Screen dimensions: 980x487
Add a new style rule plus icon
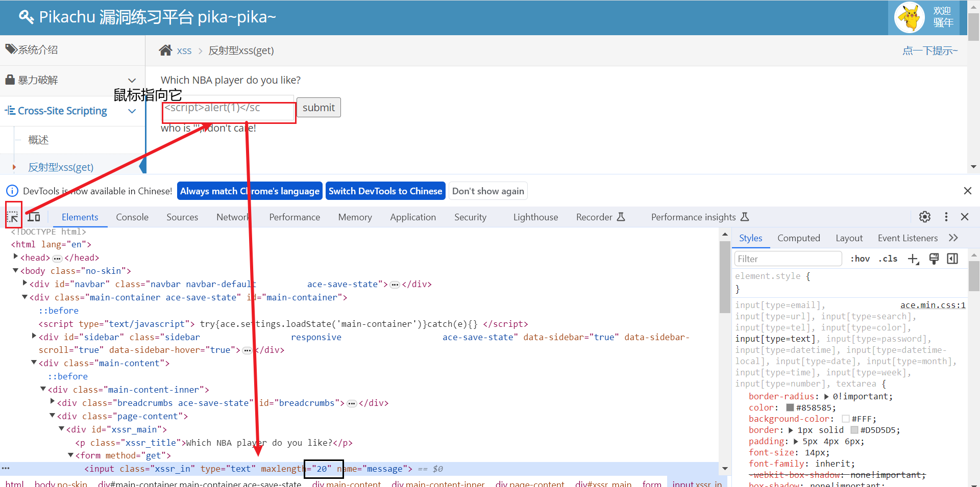[914, 259]
